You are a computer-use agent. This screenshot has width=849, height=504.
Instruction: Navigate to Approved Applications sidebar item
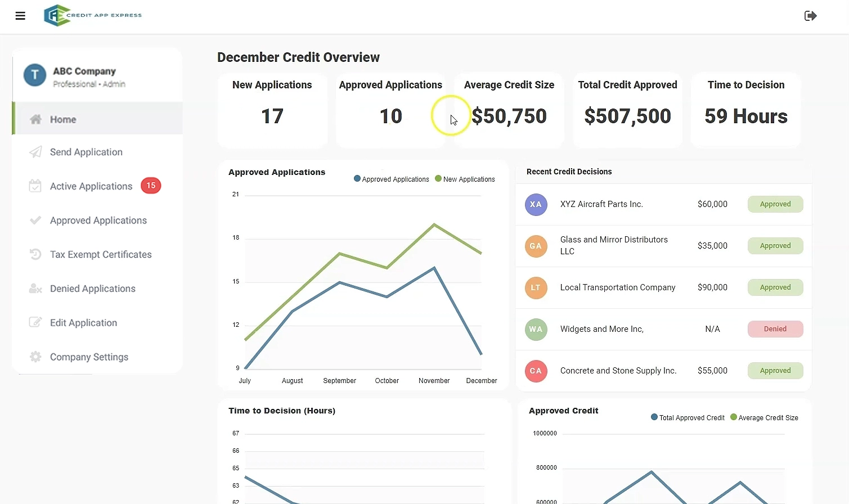pyautogui.click(x=98, y=220)
